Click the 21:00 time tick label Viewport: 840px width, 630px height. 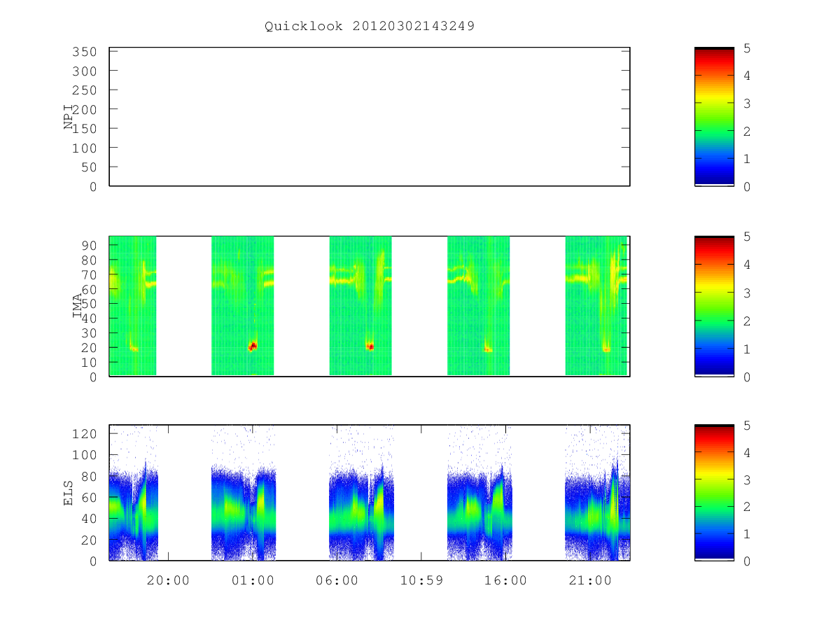(x=590, y=580)
